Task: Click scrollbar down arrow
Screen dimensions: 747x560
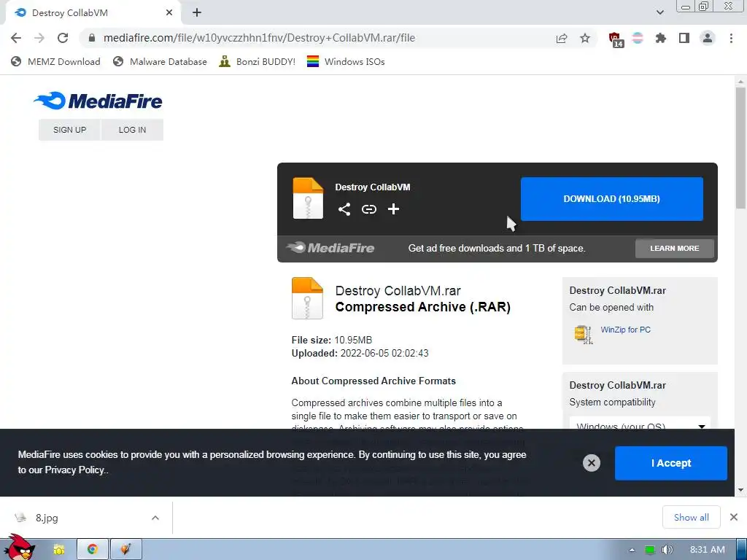Action: [740, 490]
